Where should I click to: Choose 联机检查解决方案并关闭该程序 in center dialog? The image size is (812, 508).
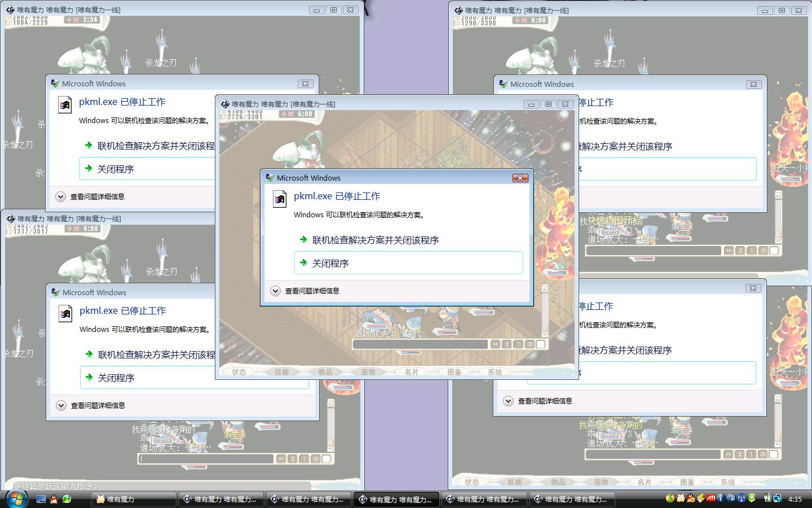coord(370,240)
